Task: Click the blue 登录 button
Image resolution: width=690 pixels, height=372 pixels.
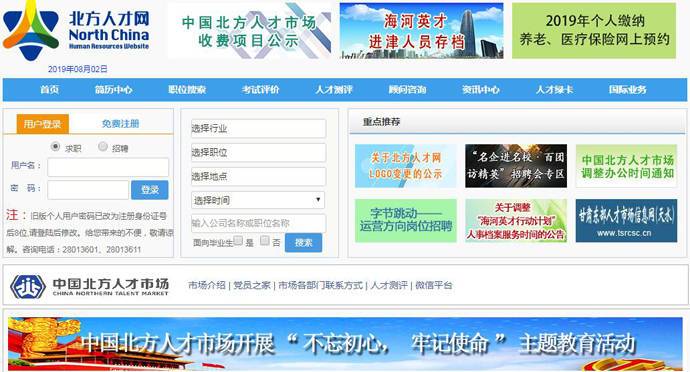Action: [150, 190]
